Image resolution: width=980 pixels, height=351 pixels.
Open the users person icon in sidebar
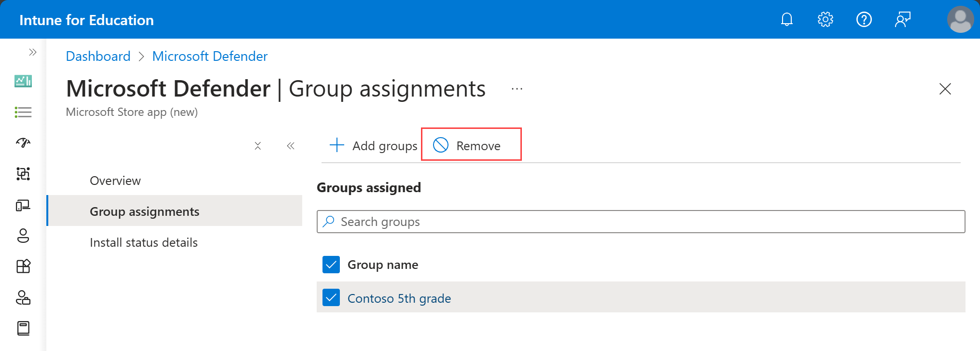(23, 236)
